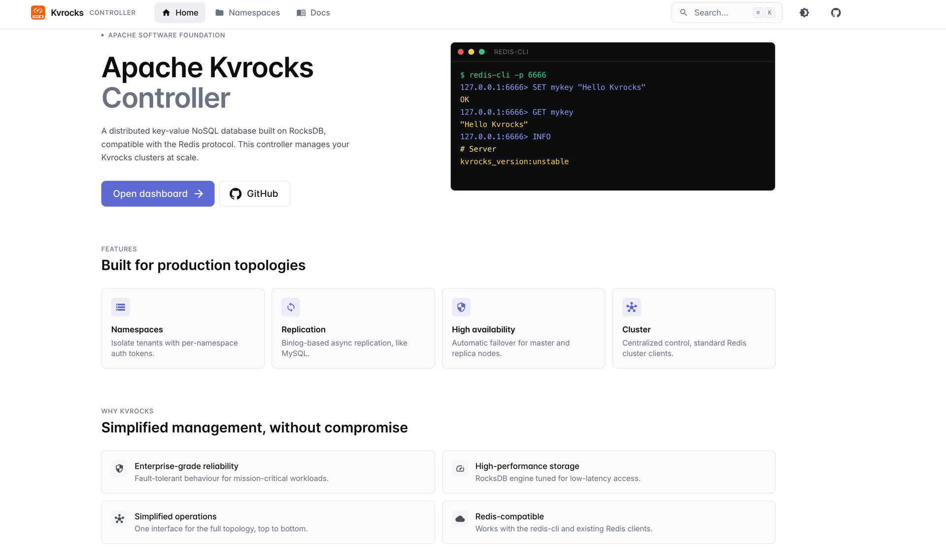Image resolution: width=946 pixels, height=560 pixels.
Task: Select the Cluster feature card title
Action: 637,329
